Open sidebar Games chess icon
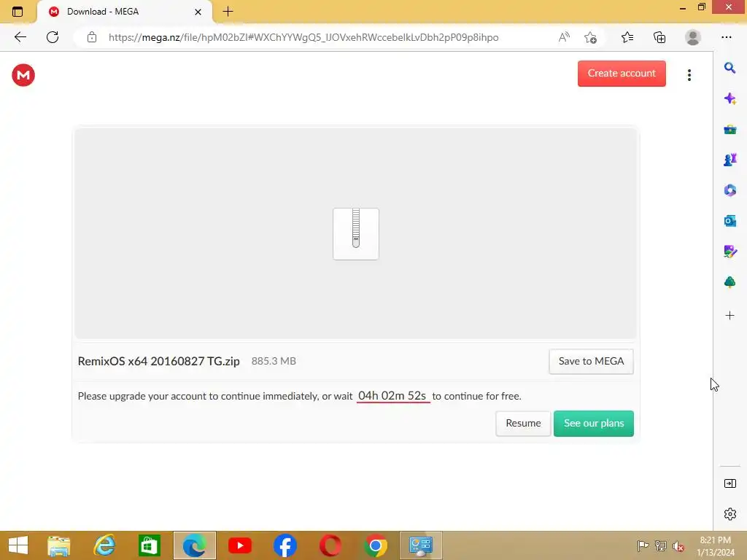The width and height of the screenshot is (747, 560). 729,160
